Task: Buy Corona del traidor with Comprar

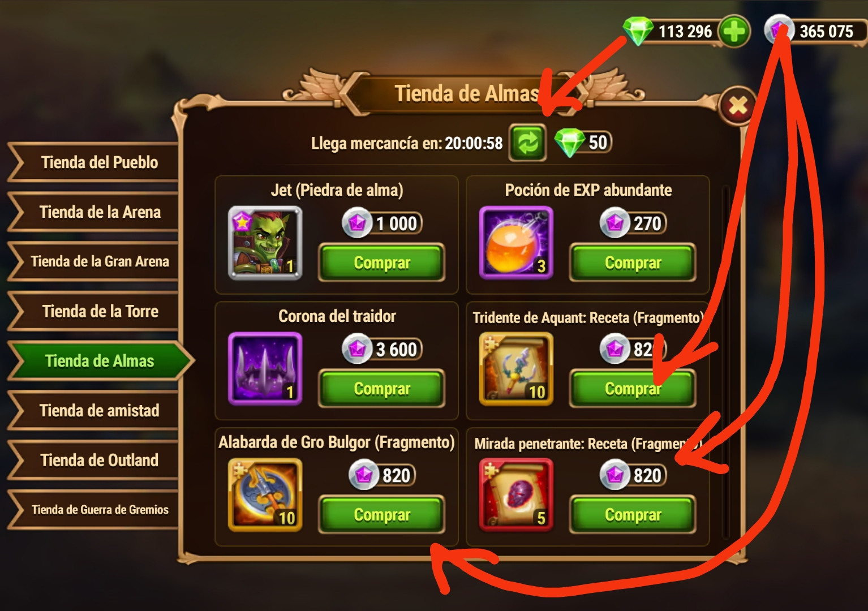Action: [382, 389]
